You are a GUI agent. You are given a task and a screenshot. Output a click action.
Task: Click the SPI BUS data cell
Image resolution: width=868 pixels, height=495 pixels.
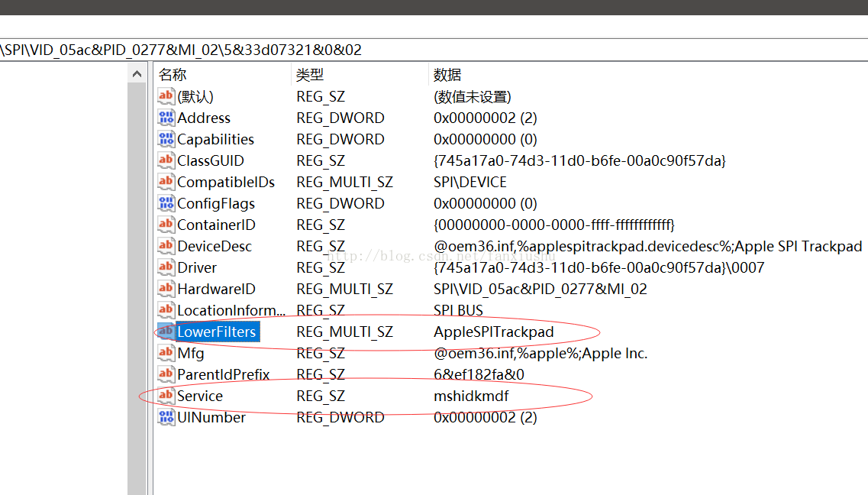458,311
